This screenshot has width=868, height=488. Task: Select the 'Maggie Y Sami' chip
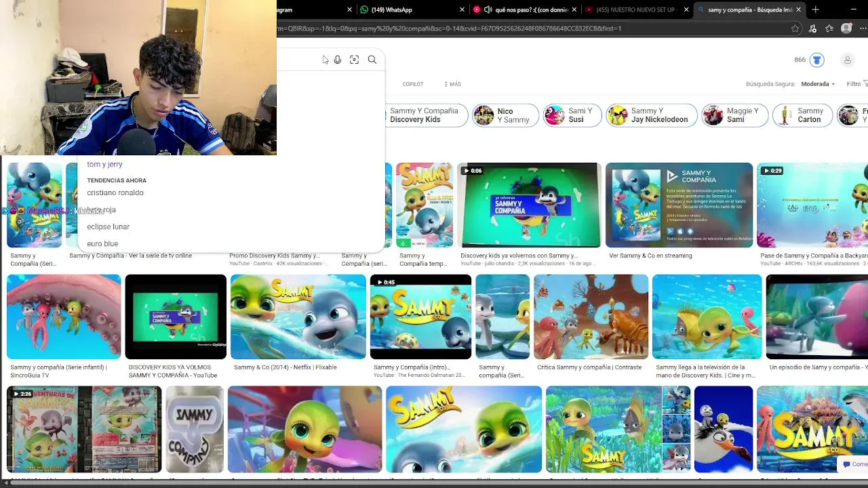[734, 115]
